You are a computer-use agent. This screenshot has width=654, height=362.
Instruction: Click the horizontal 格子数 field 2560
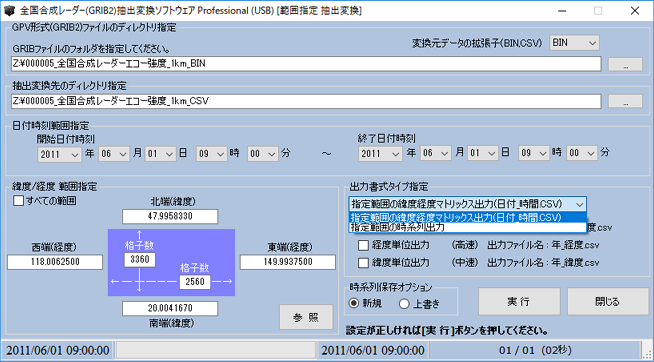[x=195, y=282]
